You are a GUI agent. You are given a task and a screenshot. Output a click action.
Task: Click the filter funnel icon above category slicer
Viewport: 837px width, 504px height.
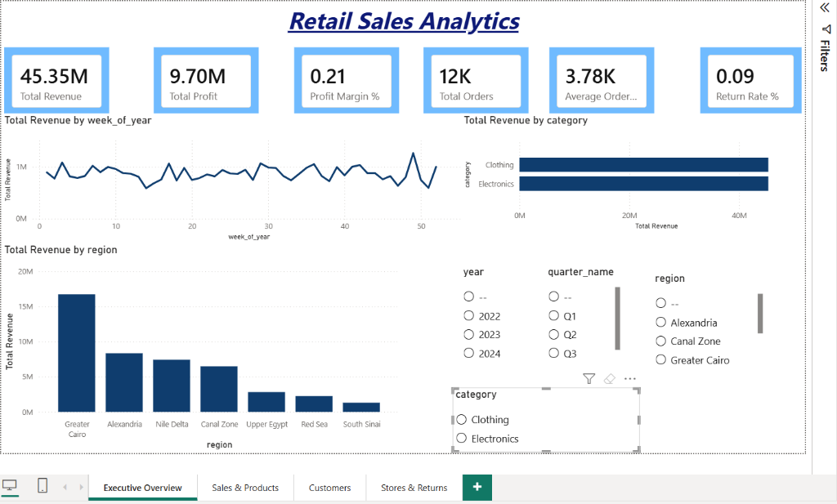point(589,379)
